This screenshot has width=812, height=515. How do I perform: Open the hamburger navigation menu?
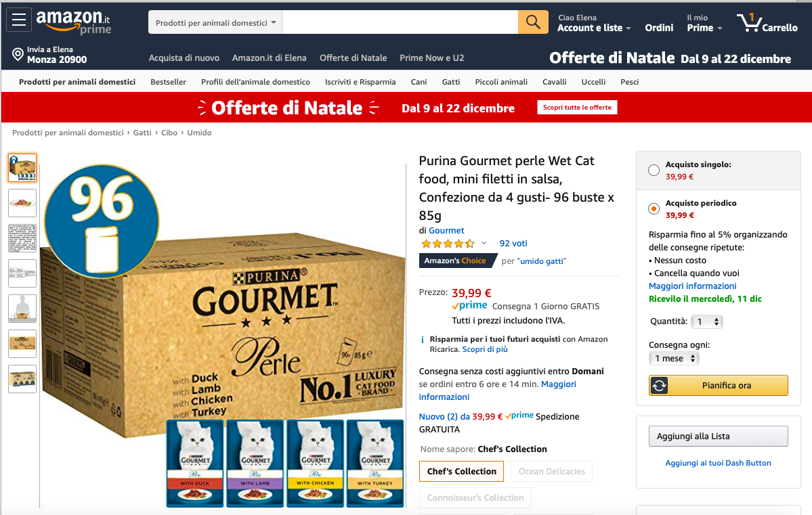tap(19, 20)
